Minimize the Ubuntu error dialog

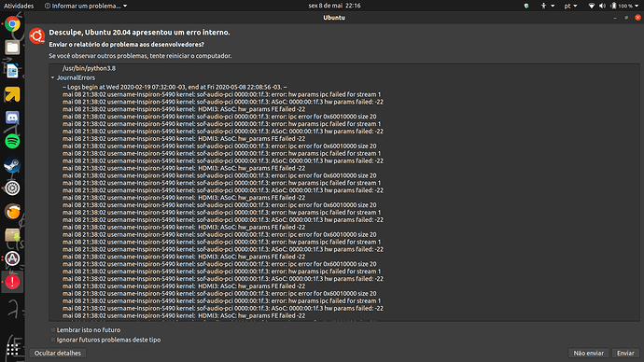click(615, 18)
